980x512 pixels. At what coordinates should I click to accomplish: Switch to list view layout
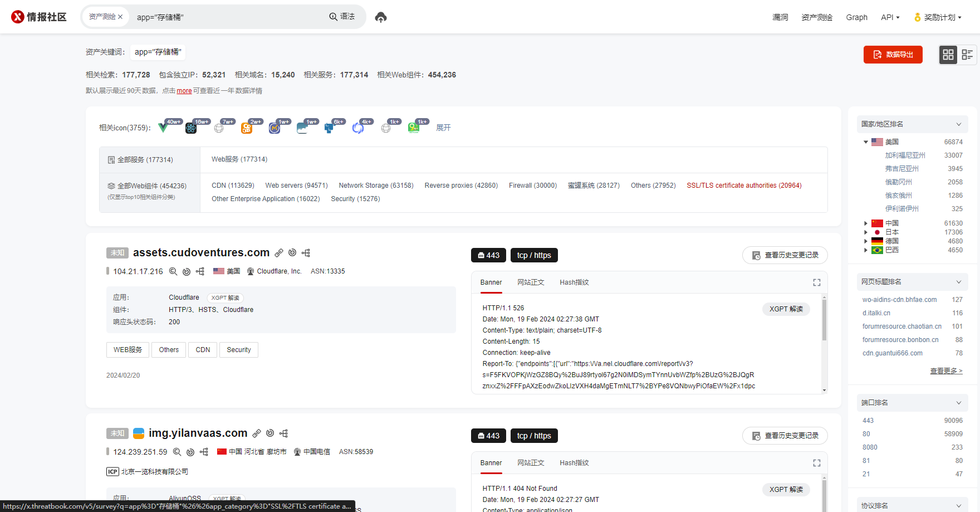(x=967, y=55)
